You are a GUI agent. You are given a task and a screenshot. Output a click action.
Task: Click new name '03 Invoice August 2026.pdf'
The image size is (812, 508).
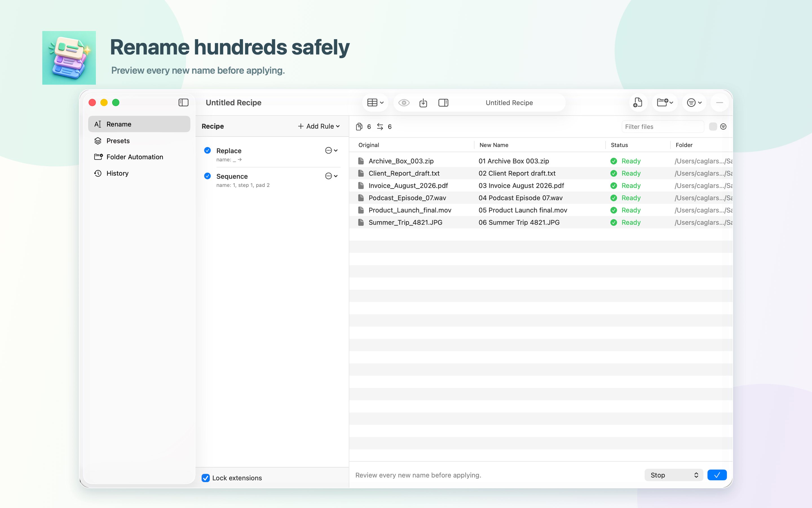click(521, 185)
